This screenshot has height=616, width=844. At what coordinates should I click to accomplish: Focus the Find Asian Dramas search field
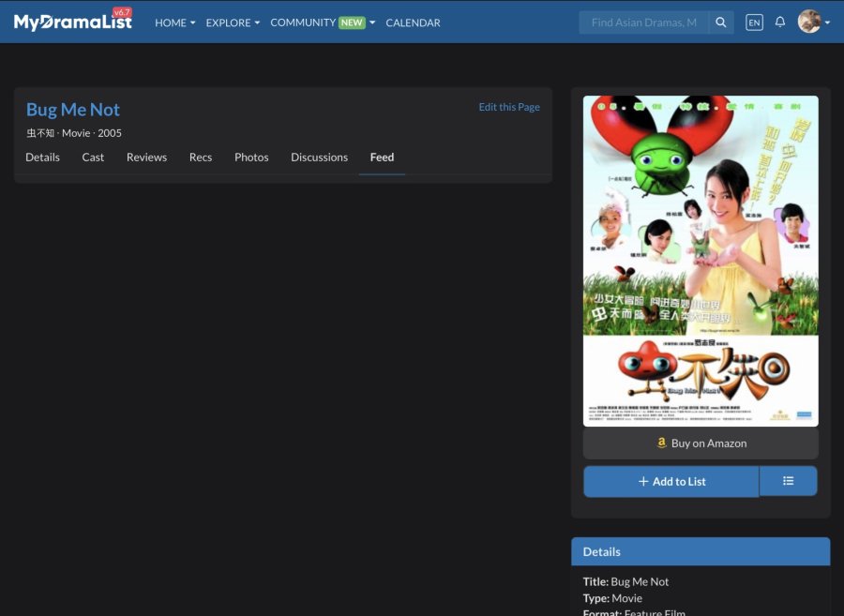tap(643, 23)
